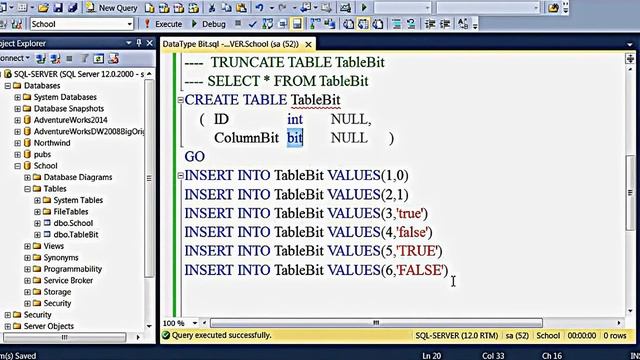Save the current query file

coord(58,7)
